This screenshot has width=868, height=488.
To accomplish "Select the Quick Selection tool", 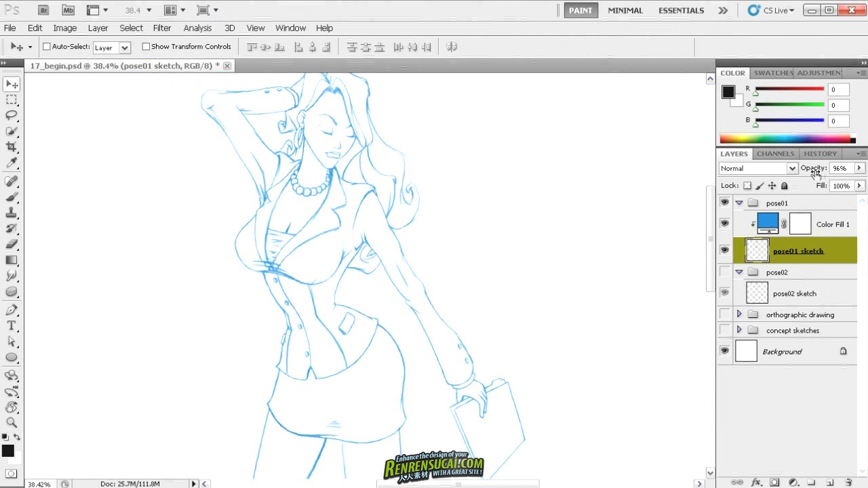I will [x=12, y=131].
